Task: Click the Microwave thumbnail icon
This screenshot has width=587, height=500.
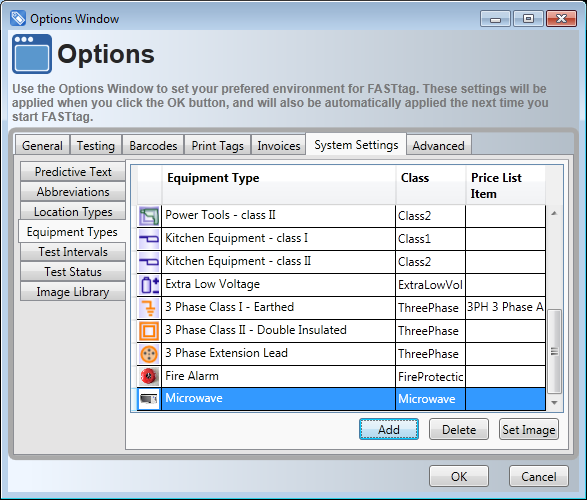Action: (x=149, y=399)
